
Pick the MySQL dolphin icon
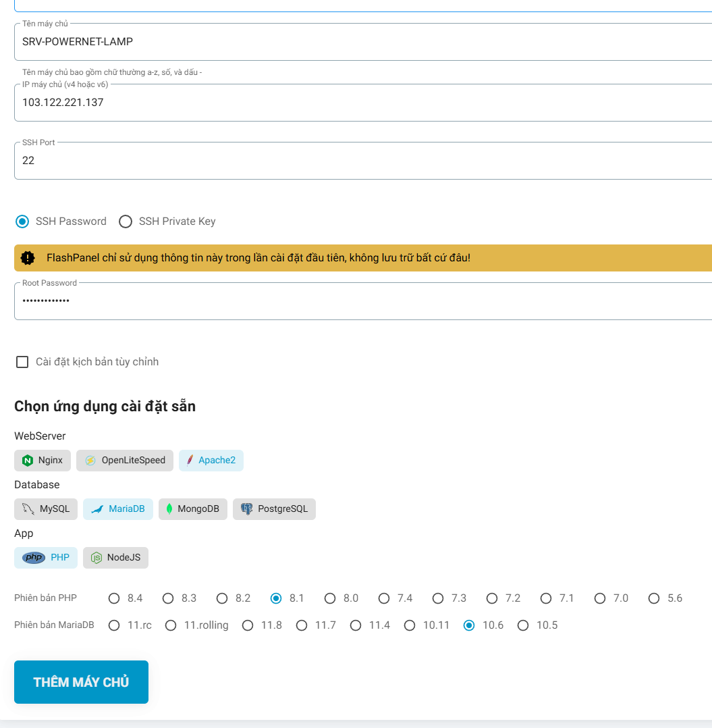(x=28, y=509)
